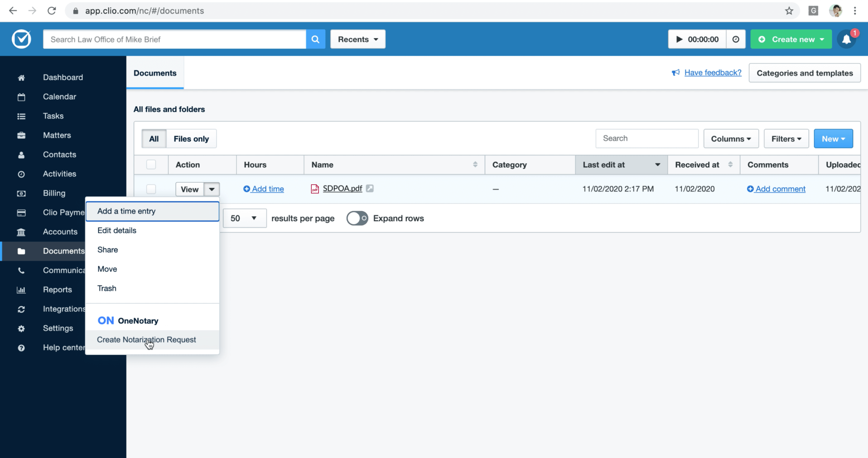
Task: Check the SDPOA.pdf row checkbox
Action: 151,189
